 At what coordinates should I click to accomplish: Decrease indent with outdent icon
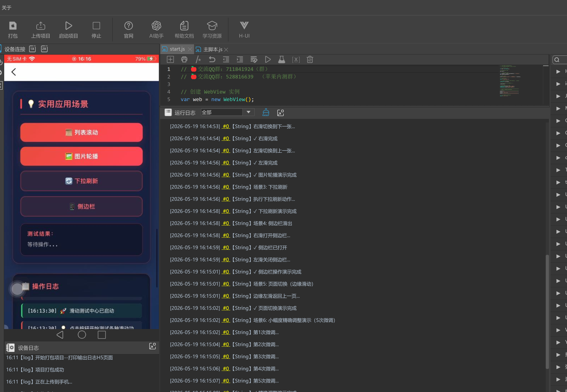(226, 59)
